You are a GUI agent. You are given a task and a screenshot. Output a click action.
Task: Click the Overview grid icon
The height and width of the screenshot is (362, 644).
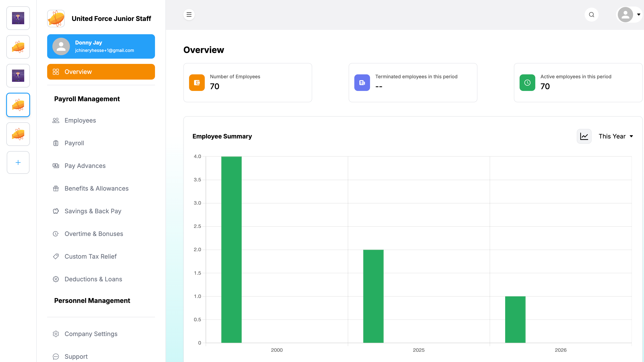[x=56, y=72]
